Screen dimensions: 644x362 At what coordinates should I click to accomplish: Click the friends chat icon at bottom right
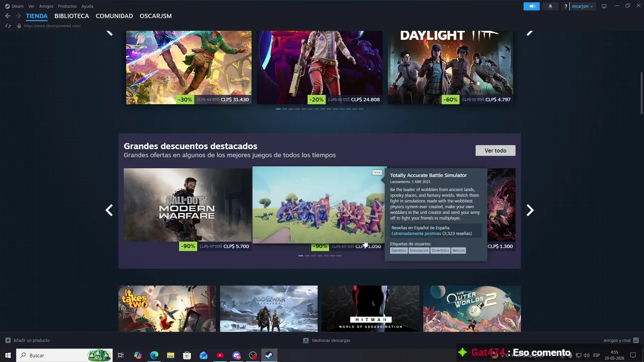pos(636,340)
